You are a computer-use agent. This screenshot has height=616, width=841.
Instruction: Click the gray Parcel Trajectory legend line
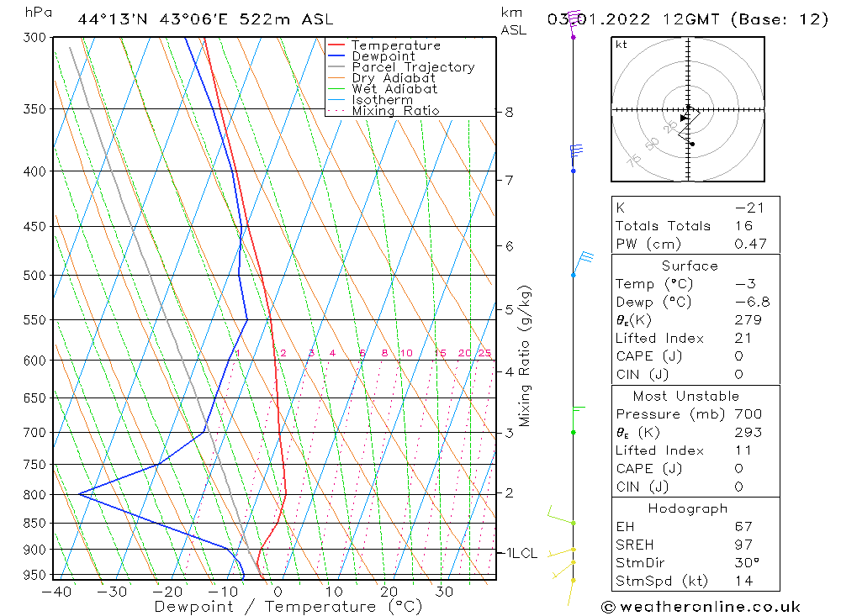click(x=336, y=66)
